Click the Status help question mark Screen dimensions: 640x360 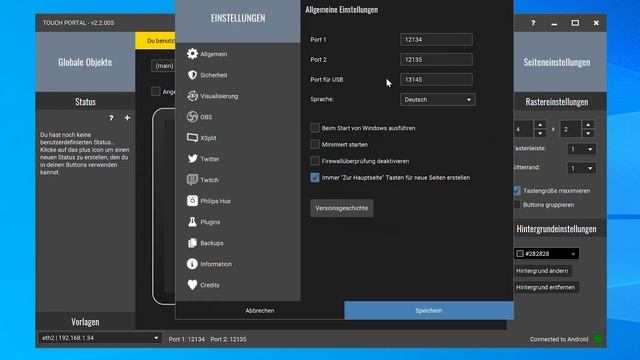pos(111,118)
